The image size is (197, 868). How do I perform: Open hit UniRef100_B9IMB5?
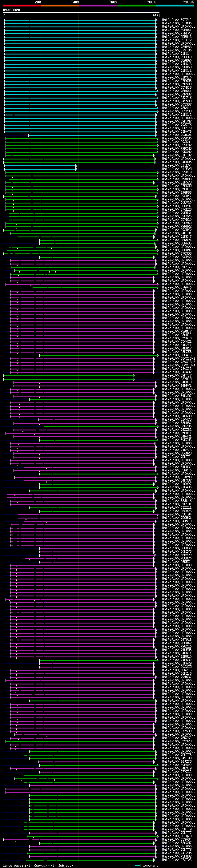tap(177, 23)
